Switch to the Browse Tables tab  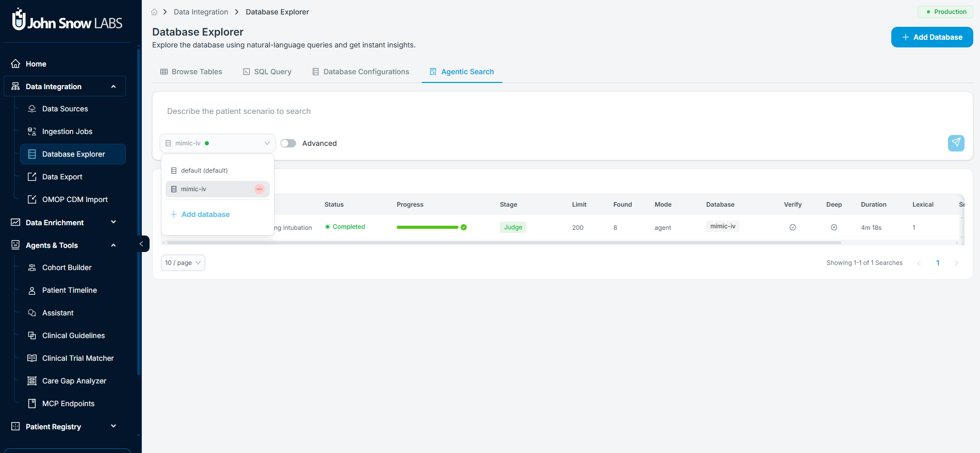point(191,72)
